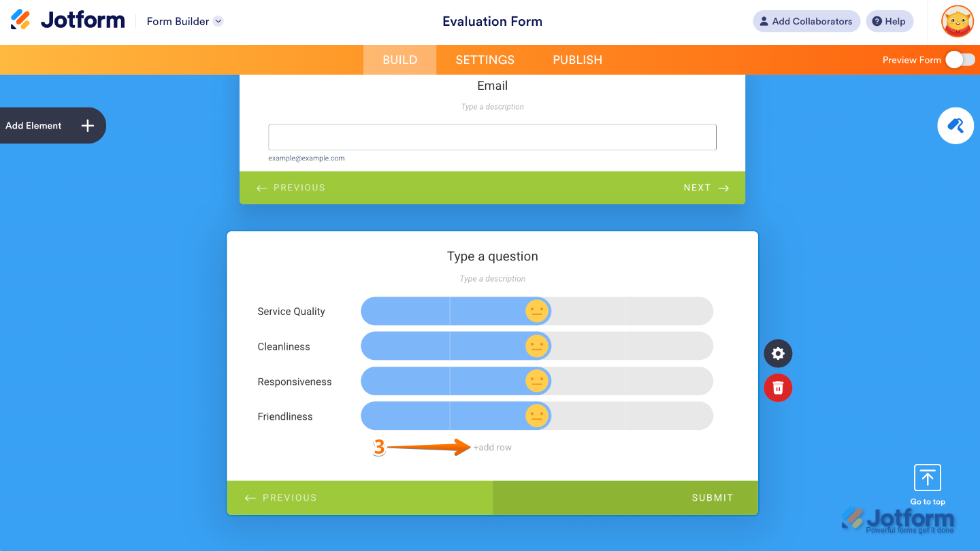Delete the scale rating element with trash icon
Screen dimensions: 980x551
[x=778, y=388]
